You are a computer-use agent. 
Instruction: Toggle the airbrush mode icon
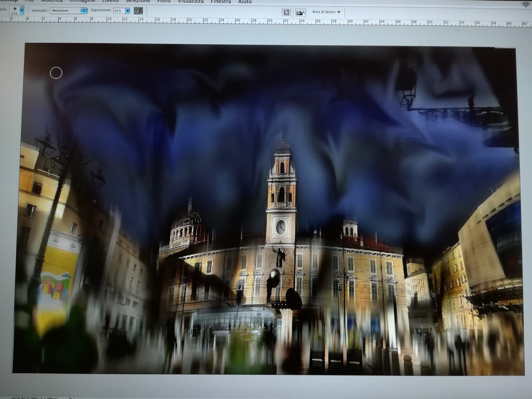[x=138, y=11]
